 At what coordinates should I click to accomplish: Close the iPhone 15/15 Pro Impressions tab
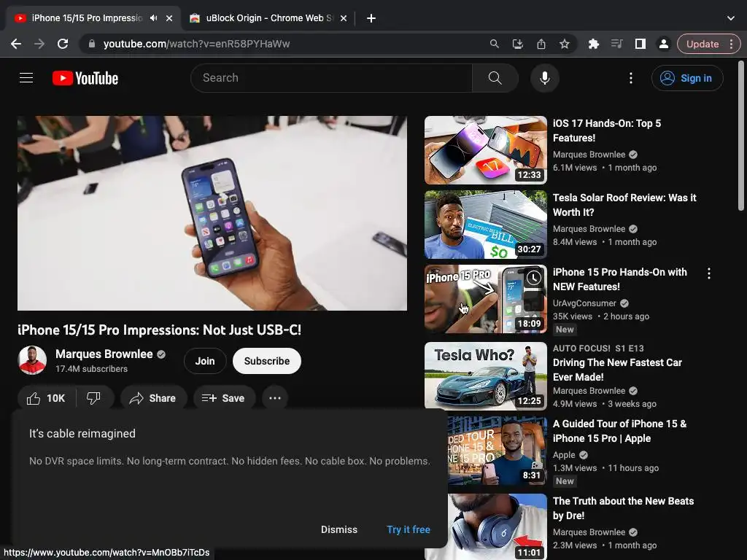[169, 18]
